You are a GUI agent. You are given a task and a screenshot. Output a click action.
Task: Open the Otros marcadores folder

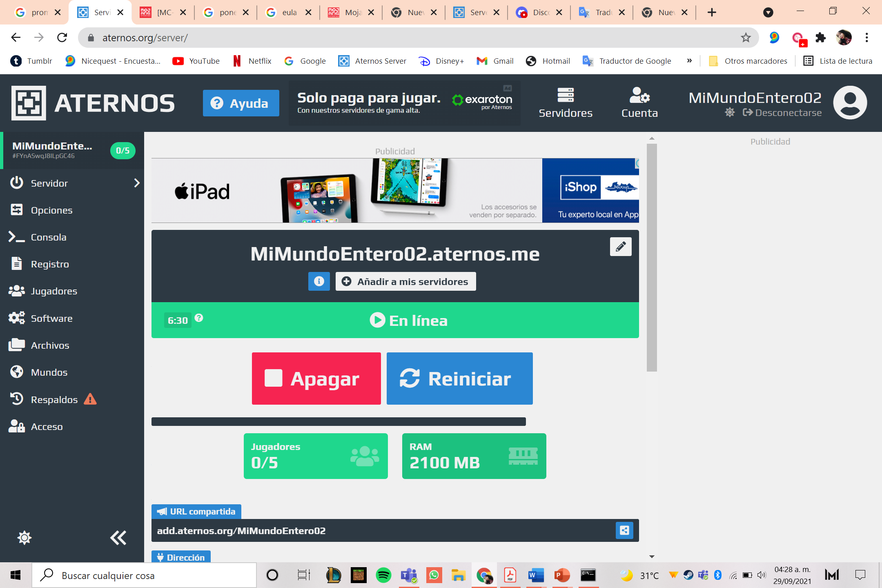(748, 61)
